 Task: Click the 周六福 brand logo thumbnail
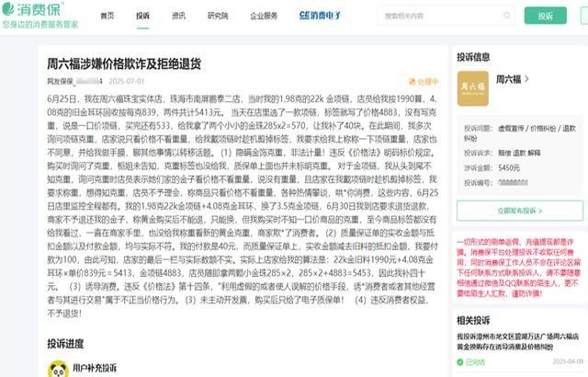(x=473, y=88)
